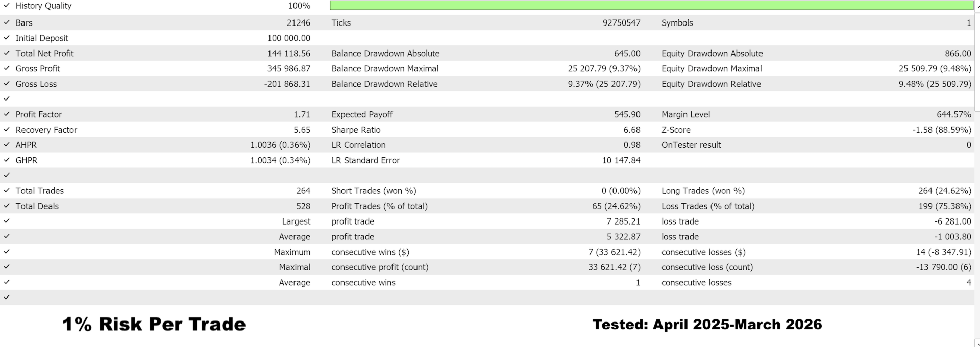Click the green History Quality progress bar
980x347 pixels.
(x=651, y=6)
